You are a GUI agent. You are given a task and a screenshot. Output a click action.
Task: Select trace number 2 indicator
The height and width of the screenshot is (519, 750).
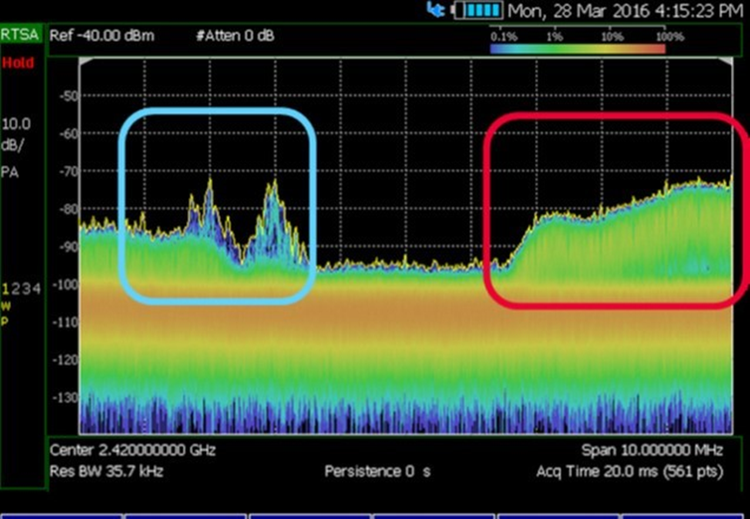click(16, 289)
